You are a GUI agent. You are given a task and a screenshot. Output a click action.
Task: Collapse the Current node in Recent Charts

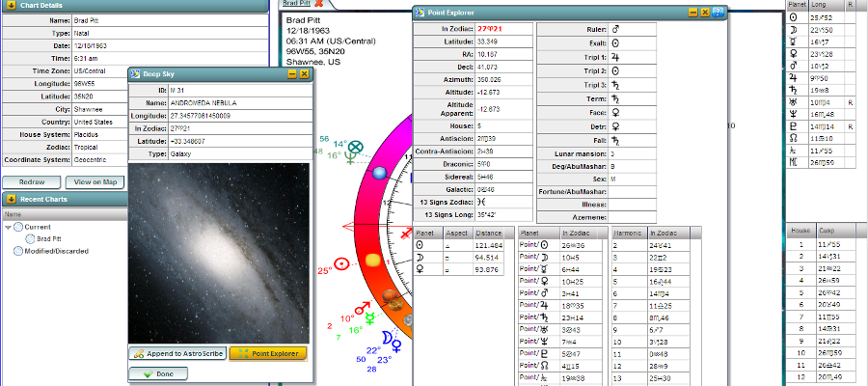pyautogui.click(x=9, y=226)
